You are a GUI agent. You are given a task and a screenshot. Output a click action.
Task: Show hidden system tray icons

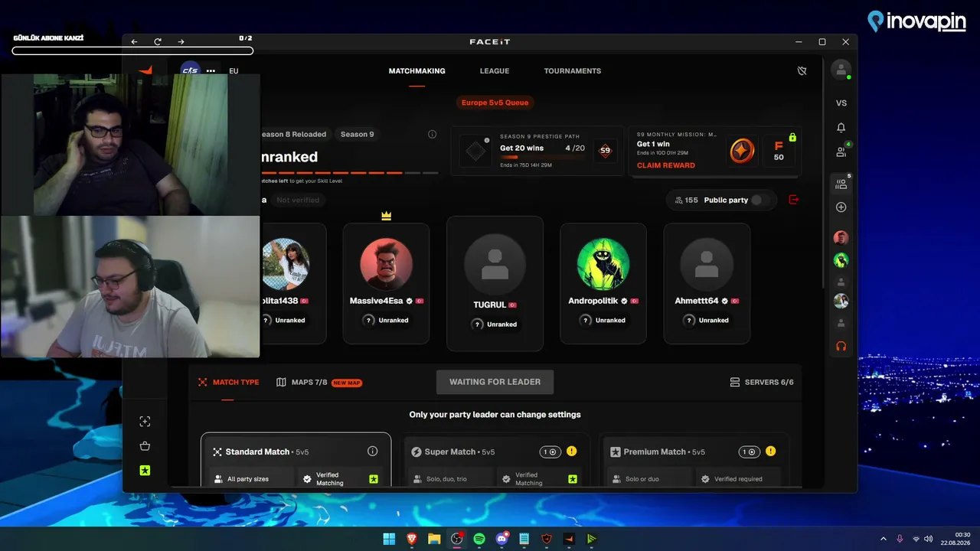pyautogui.click(x=884, y=539)
